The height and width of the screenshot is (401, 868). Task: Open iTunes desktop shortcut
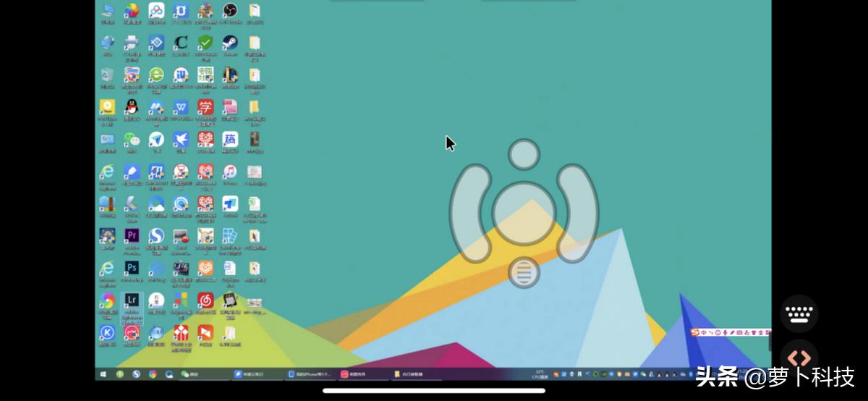pyautogui.click(x=229, y=172)
